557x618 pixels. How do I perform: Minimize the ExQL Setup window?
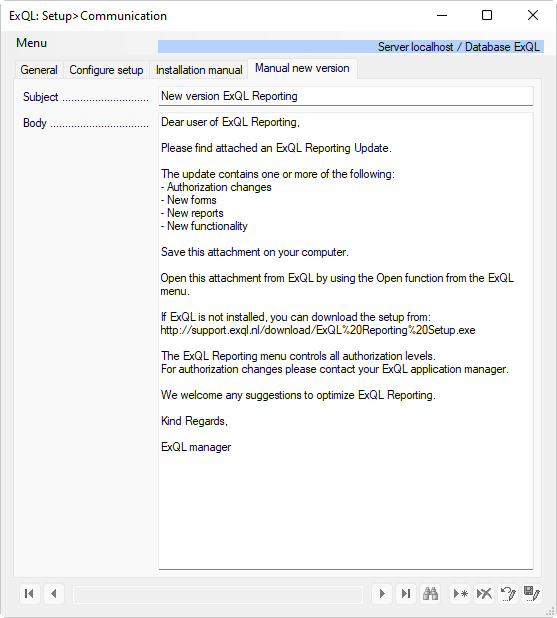442,15
